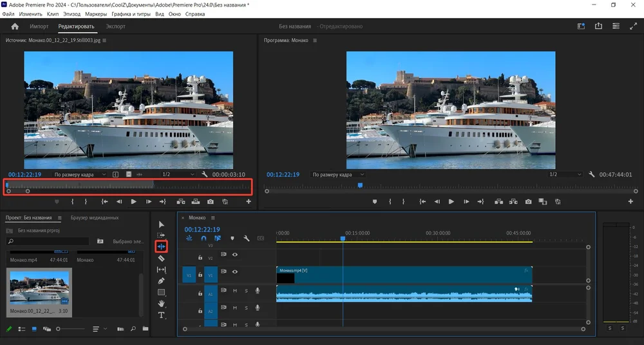Click Export Frame camera icon in Program monitor
The height and width of the screenshot is (345, 644).
[x=528, y=202]
